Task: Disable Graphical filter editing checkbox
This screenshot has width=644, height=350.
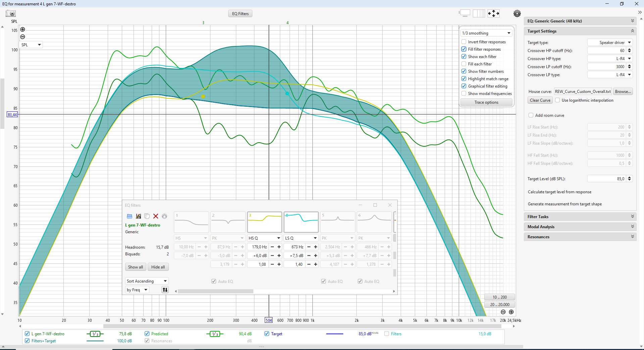Action: pyautogui.click(x=464, y=86)
